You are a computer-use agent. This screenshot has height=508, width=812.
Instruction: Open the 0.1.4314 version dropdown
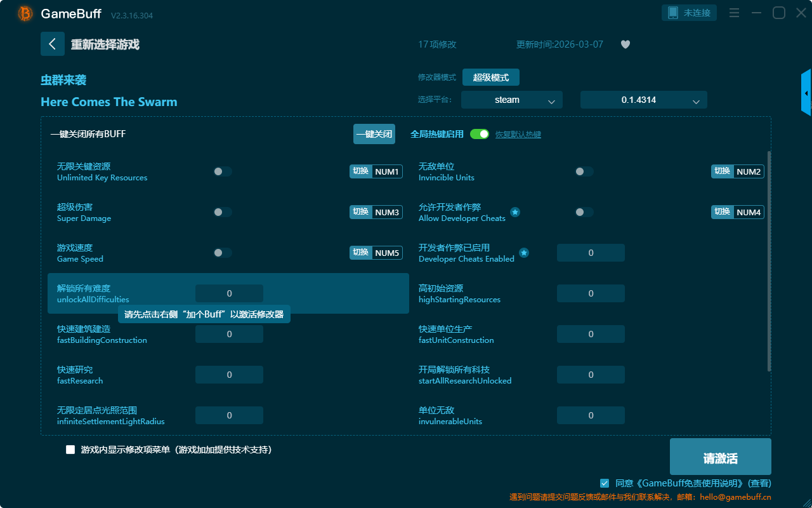click(643, 100)
